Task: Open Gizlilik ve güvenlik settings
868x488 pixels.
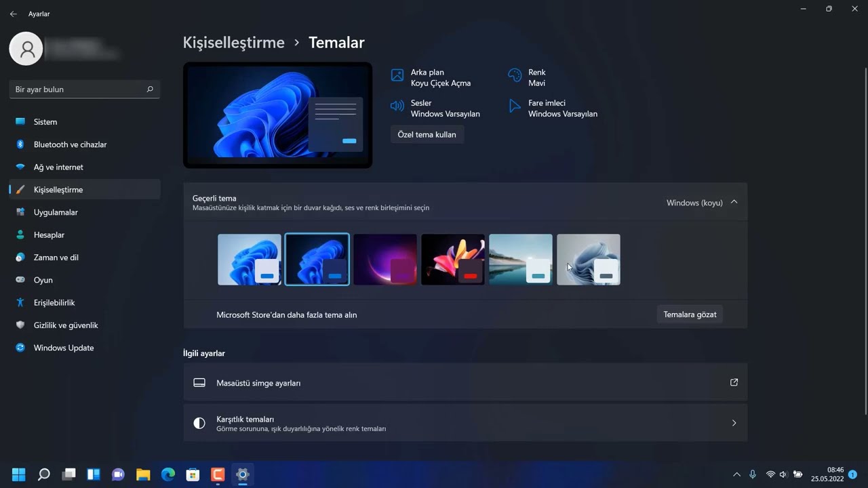Action: click(85, 325)
